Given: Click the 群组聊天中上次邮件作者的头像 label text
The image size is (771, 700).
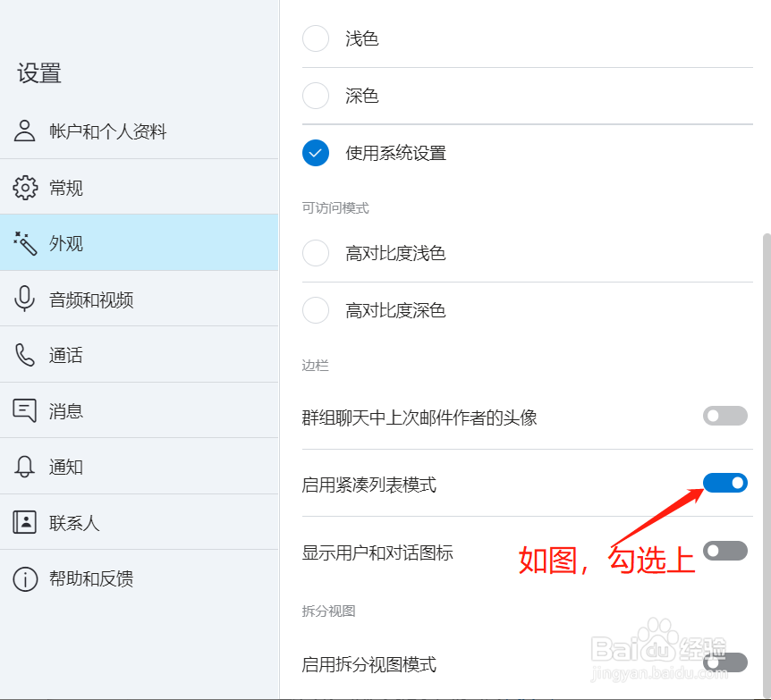Looking at the screenshot, I should (419, 417).
